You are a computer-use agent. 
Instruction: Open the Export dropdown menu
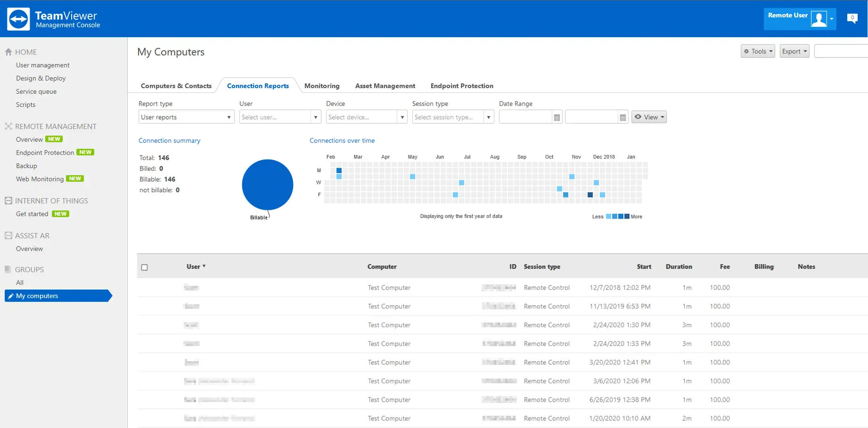click(794, 51)
